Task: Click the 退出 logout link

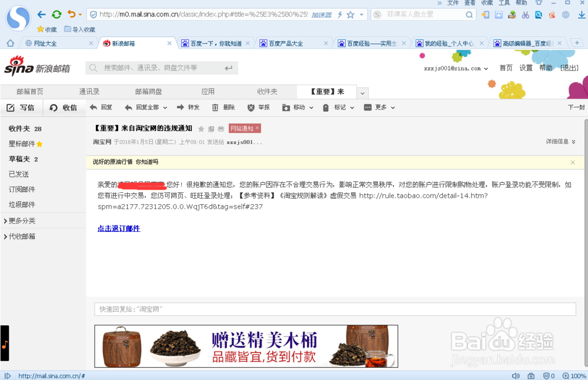Action: (569, 68)
